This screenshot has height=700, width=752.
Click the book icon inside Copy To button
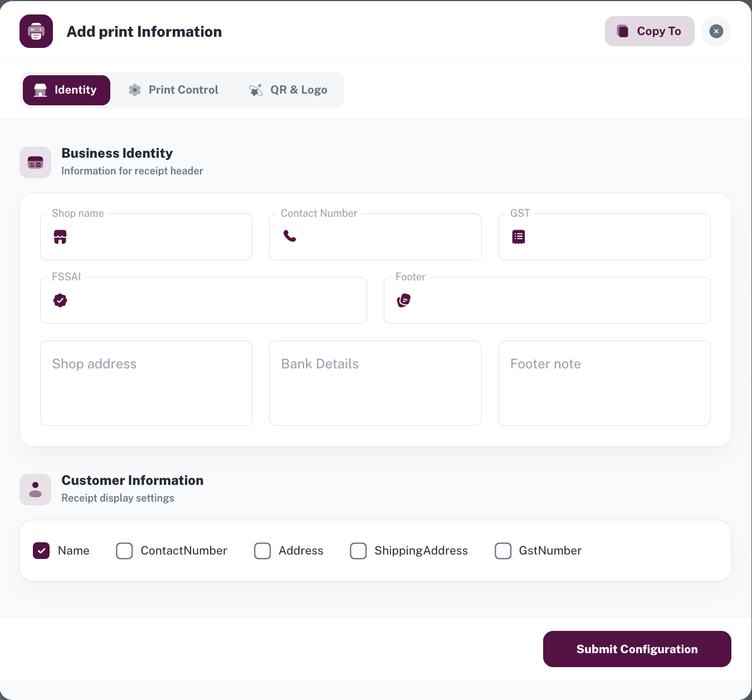[623, 31]
